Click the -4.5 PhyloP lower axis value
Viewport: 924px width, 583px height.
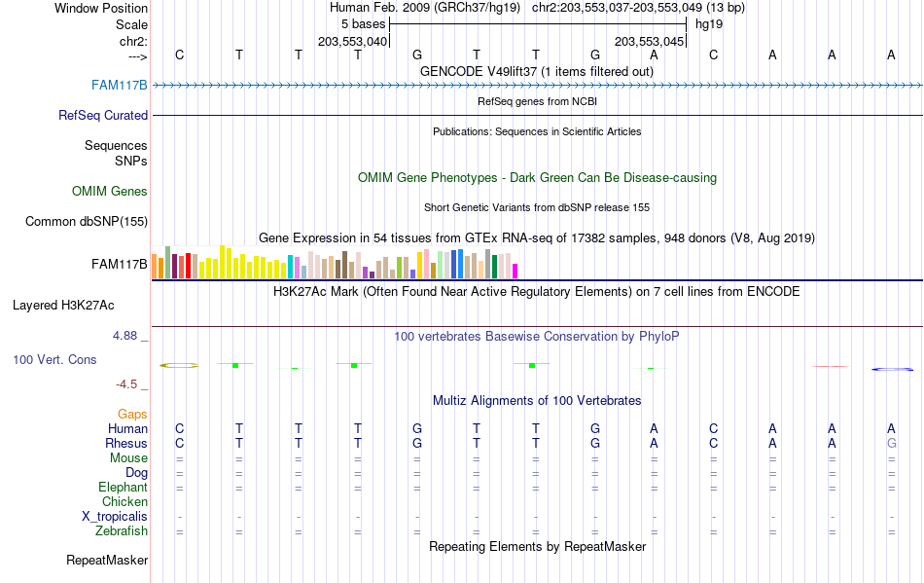point(126,384)
